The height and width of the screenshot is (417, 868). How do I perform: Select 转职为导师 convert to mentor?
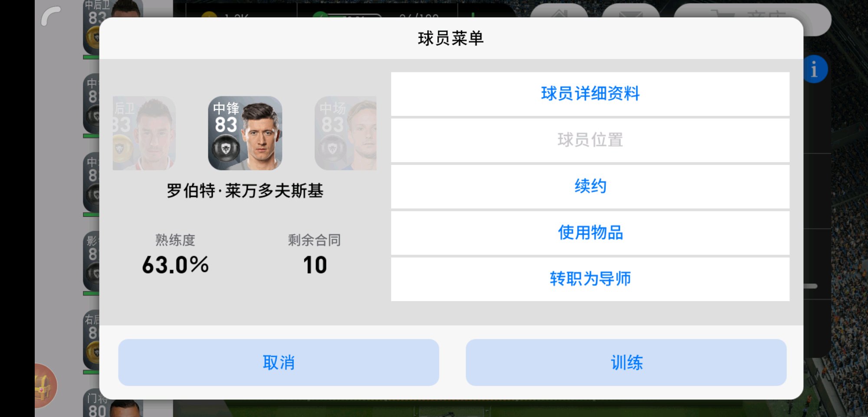(x=590, y=279)
